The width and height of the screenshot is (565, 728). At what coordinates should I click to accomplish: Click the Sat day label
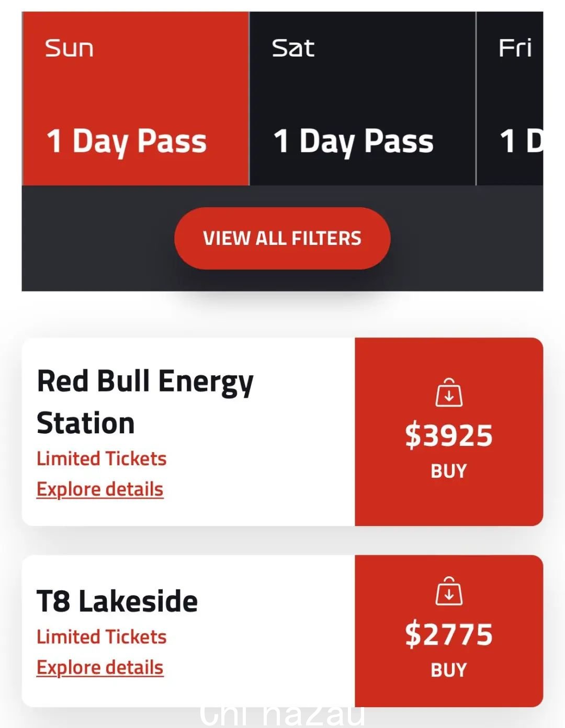293,48
